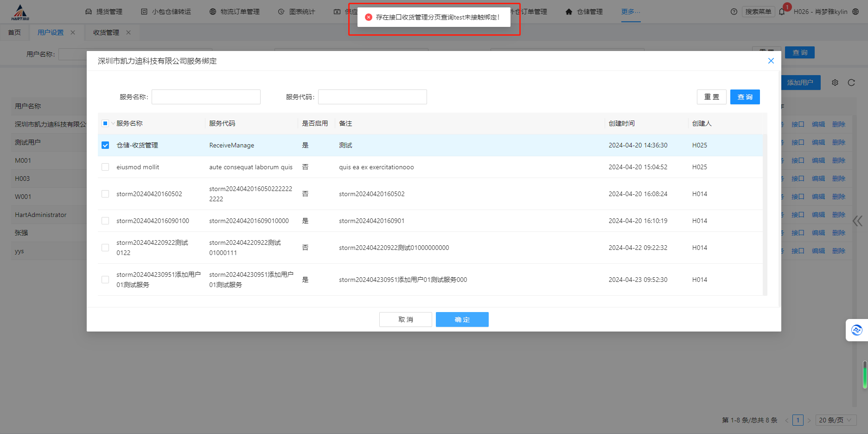
Task: Click the table settings gear icon
Action: [835, 83]
